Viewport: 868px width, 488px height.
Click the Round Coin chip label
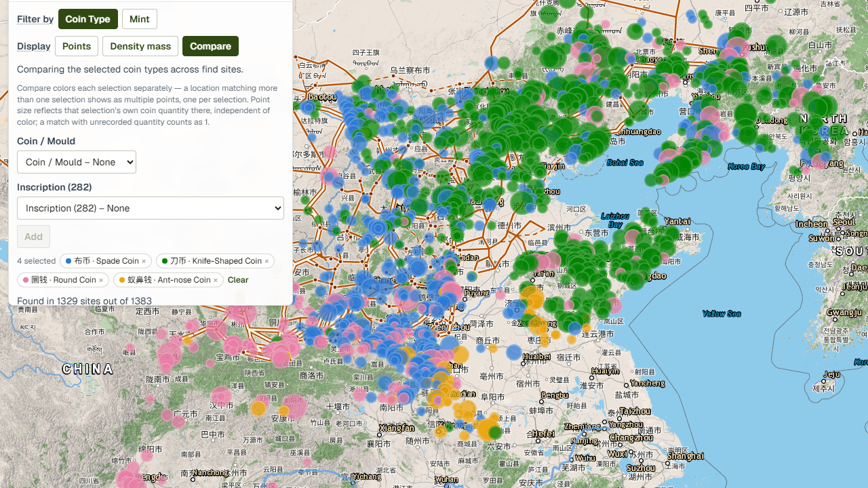tap(64, 280)
